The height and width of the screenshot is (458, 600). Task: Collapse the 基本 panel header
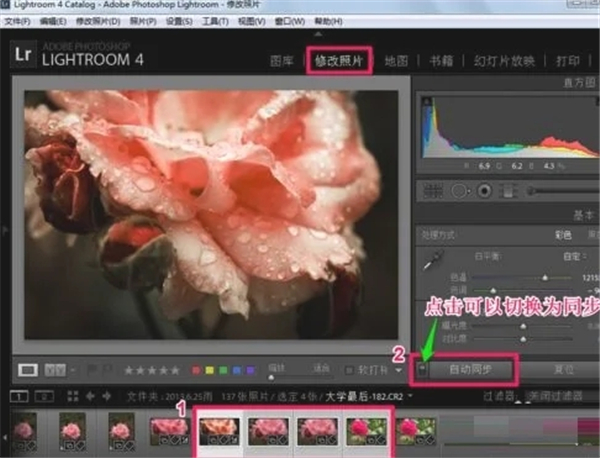click(x=583, y=215)
